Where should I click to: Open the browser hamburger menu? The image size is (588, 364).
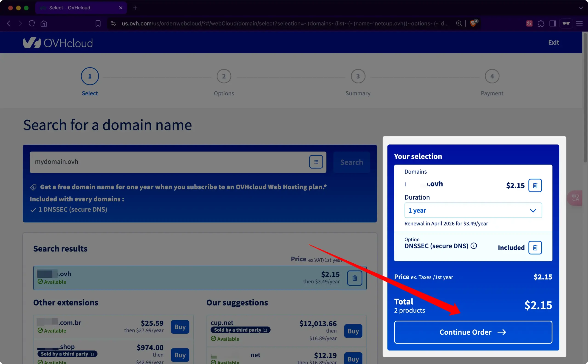[x=579, y=23]
